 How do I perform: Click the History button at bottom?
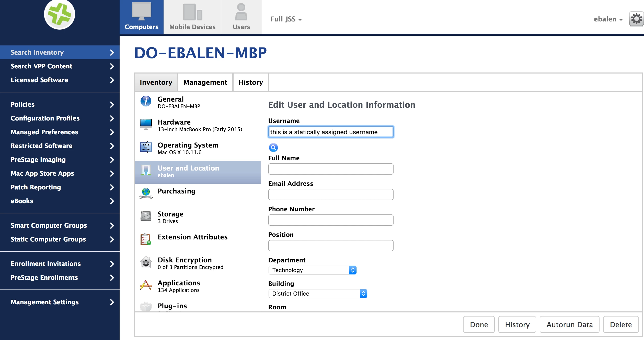point(517,324)
